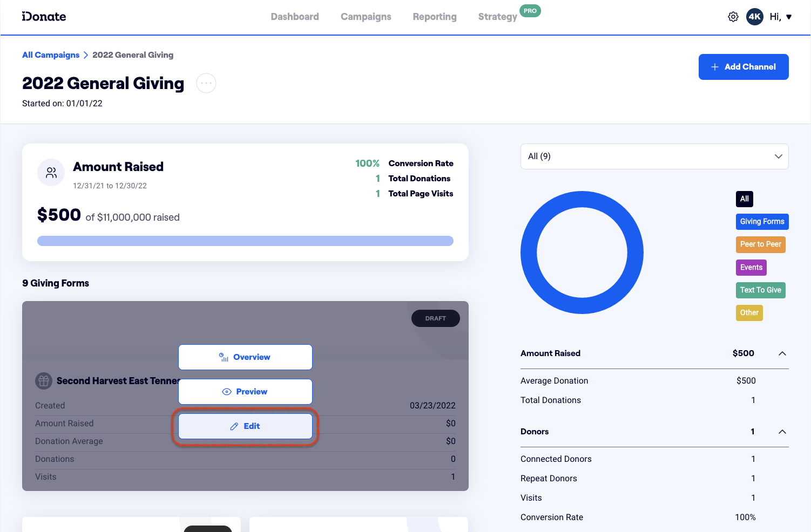Click the Connected Donors row
This screenshot has width=811, height=532.
[x=638, y=459]
